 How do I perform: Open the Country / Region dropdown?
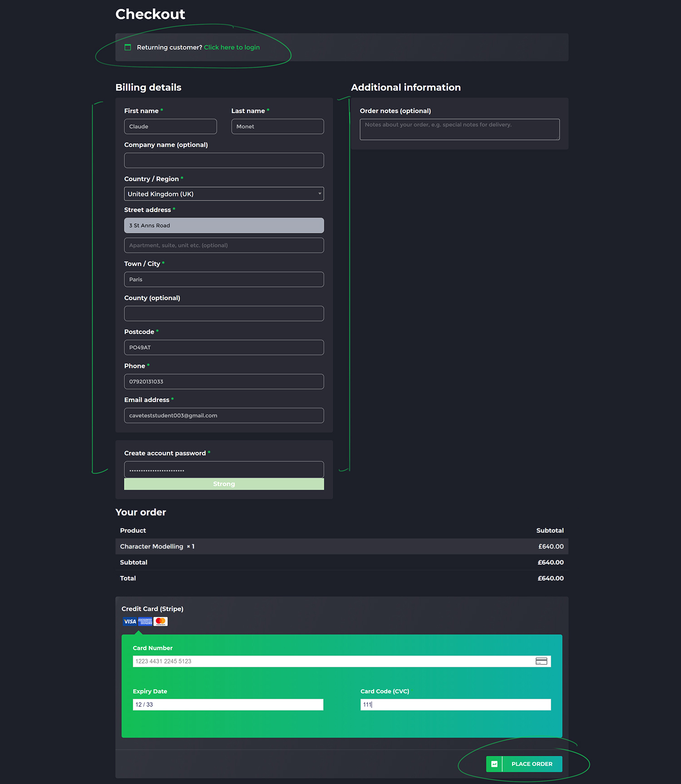click(223, 194)
